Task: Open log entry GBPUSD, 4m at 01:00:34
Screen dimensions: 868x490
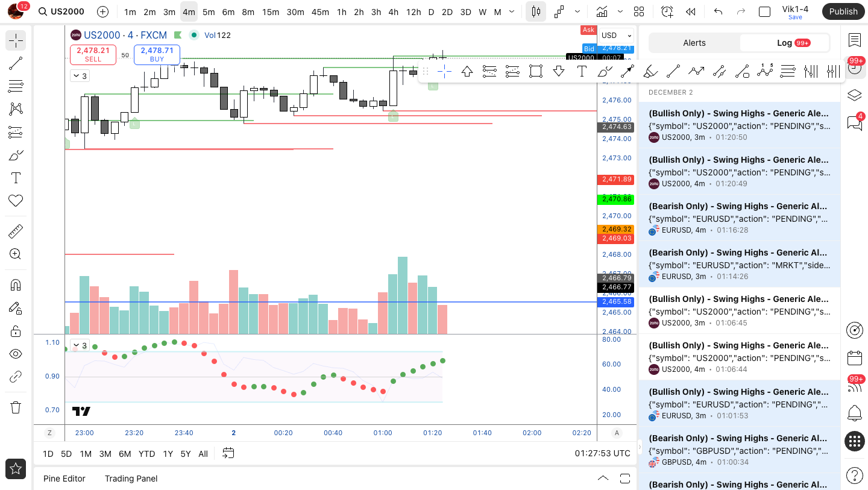Action: tap(739, 450)
